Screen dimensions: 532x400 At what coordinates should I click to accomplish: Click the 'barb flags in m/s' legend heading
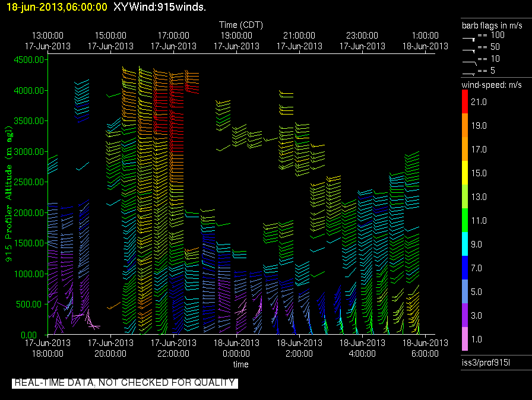[492, 26]
